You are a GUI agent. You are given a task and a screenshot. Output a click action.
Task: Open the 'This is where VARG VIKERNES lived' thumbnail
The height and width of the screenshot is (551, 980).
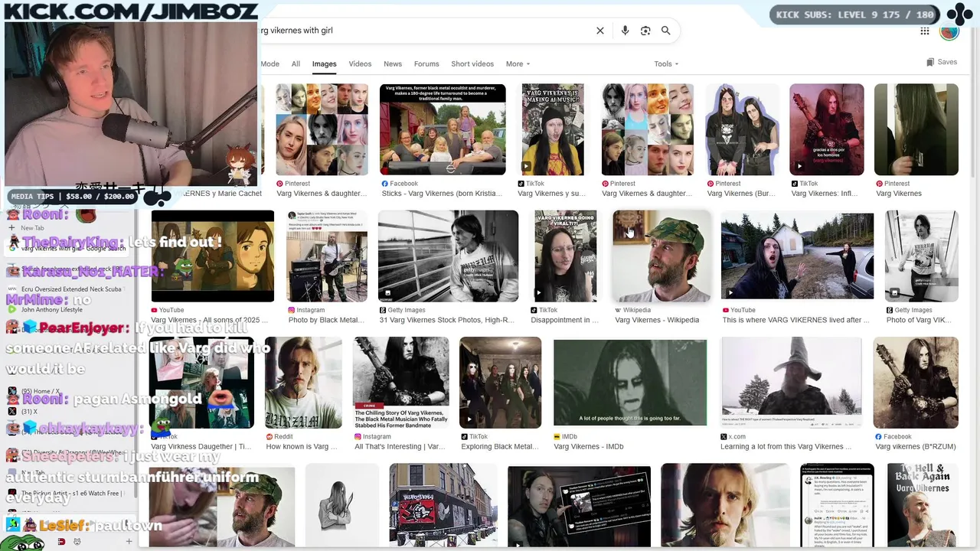point(797,256)
